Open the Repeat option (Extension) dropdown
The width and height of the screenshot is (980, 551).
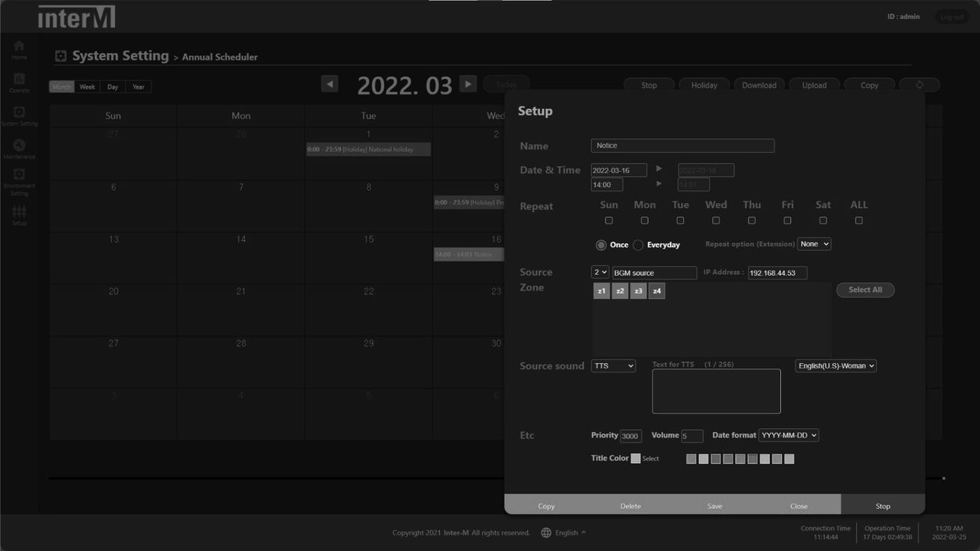[x=814, y=244]
